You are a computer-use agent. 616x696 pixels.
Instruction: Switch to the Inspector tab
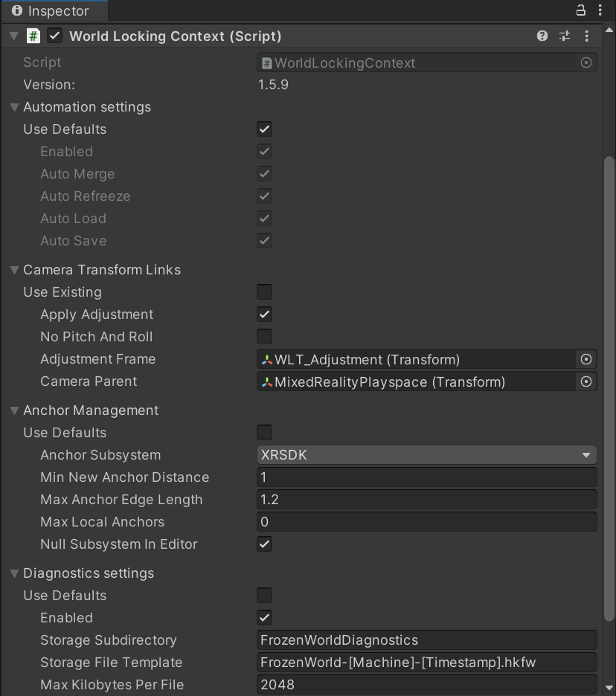(52, 10)
